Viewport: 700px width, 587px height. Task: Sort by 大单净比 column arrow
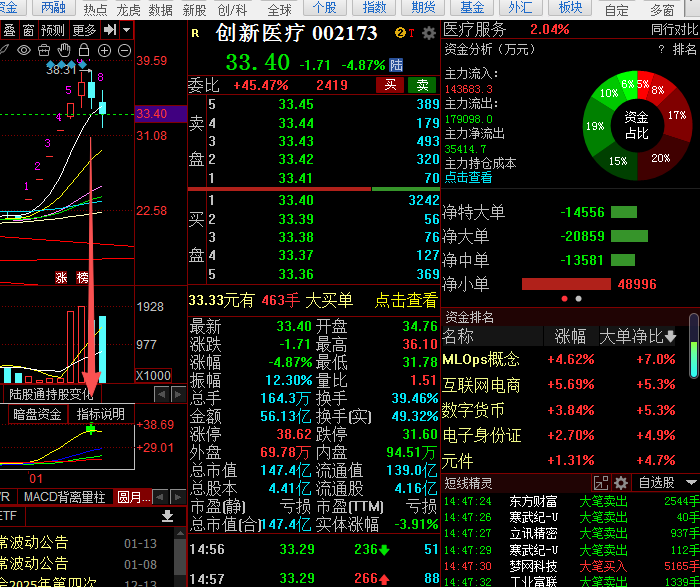[671, 336]
